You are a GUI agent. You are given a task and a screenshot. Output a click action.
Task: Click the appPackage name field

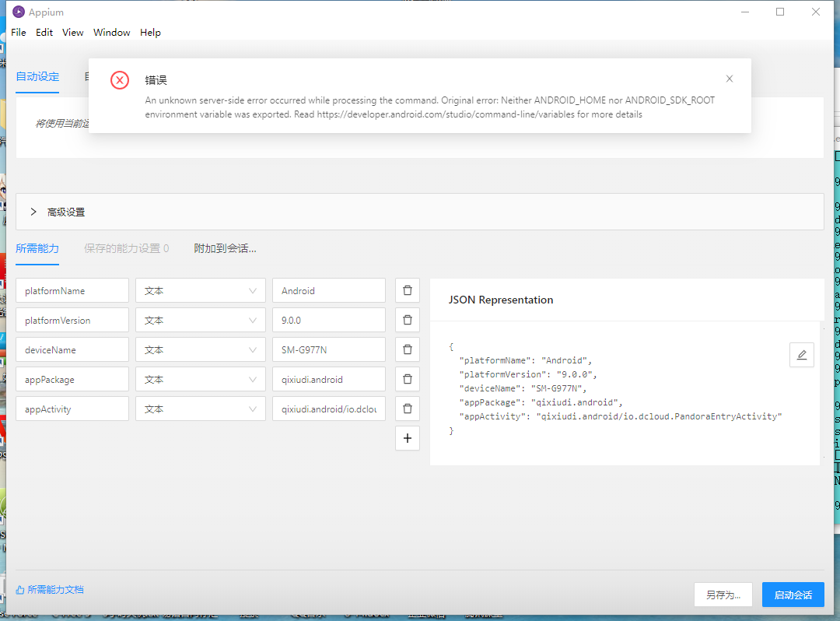click(x=72, y=379)
